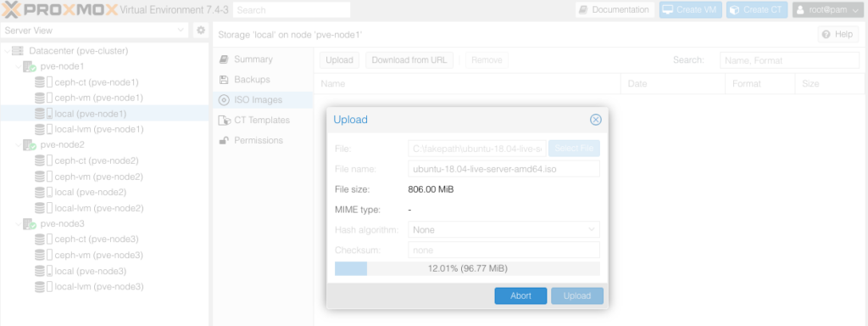Screen dimensions: 868x326
Task: Click the Name, Format search field
Action: [x=789, y=60]
